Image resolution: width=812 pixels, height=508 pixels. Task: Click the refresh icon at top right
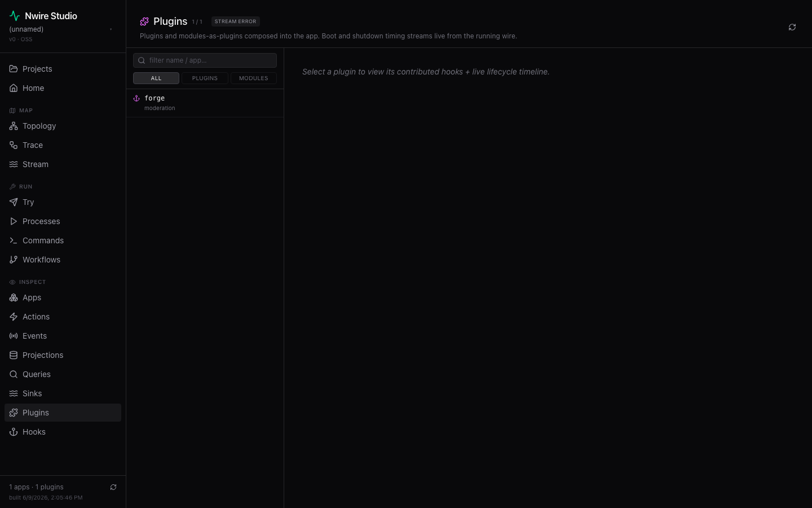(x=792, y=27)
